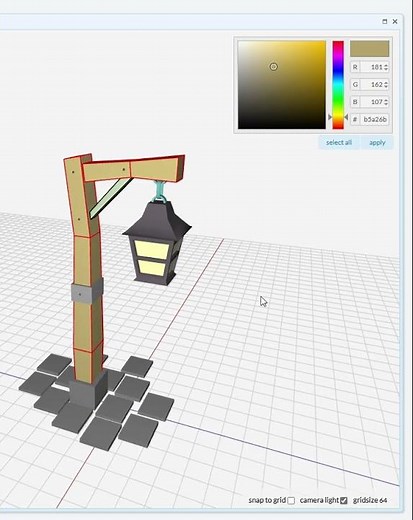The height and width of the screenshot is (520, 413).
Task: Increase the G value with stepper
Action: click(386, 82)
